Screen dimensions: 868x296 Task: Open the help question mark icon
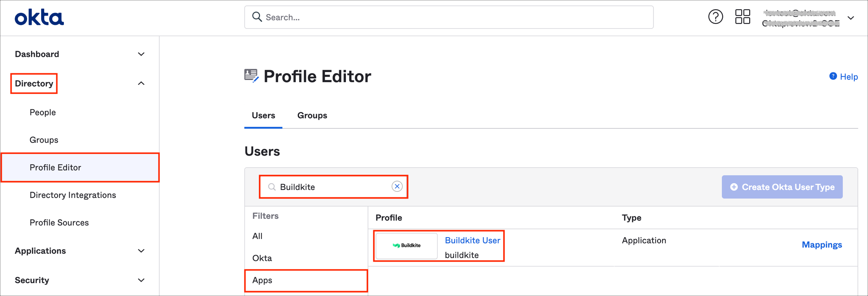click(x=715, y=17)
